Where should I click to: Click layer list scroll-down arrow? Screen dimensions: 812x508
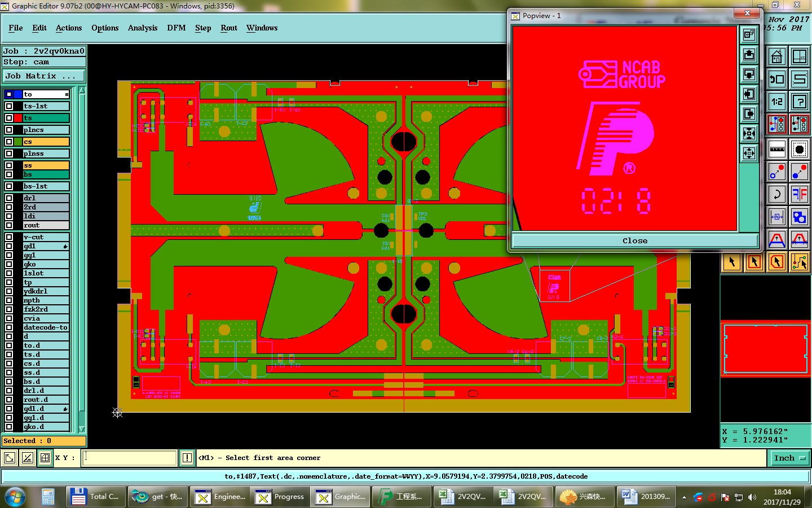click(82, 429)
